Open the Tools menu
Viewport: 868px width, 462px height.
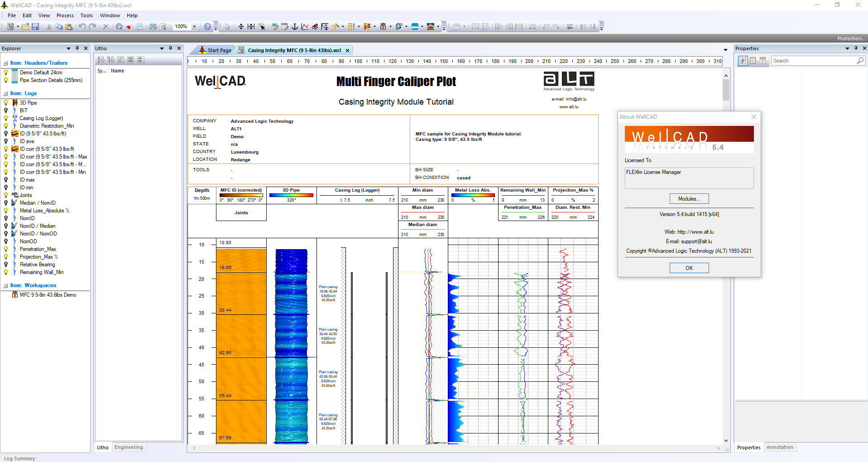(86, 15)
